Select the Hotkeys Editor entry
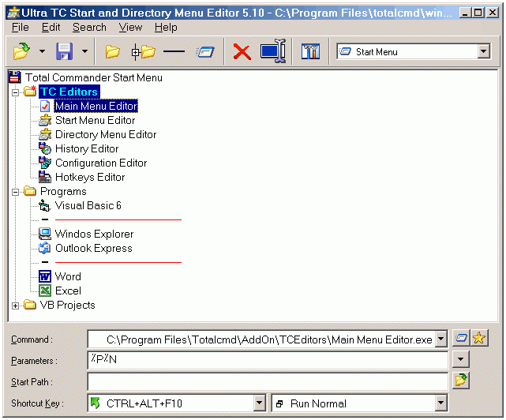 point(90,177)
